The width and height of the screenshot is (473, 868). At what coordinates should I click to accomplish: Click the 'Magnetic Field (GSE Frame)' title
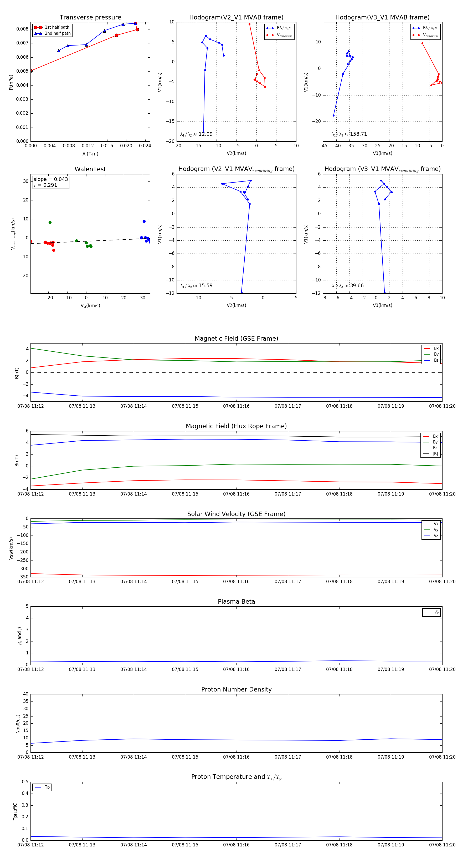(236, 339)
